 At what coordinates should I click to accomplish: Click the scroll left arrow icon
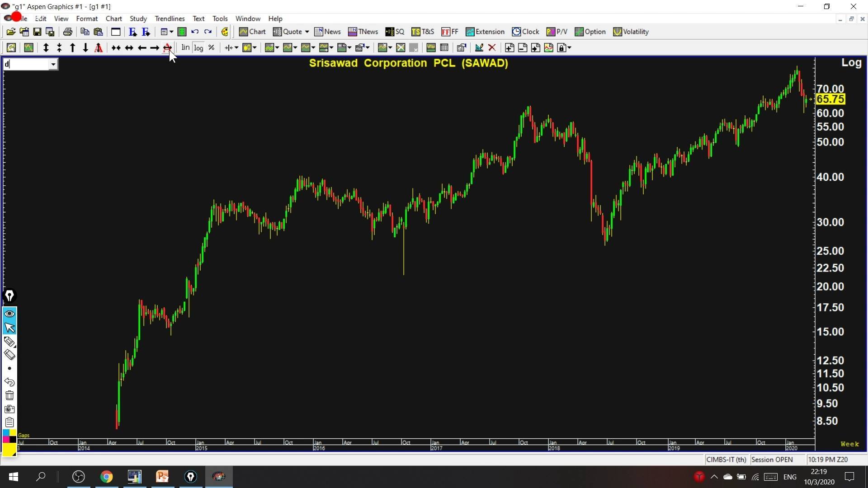(x=142, y=48)
